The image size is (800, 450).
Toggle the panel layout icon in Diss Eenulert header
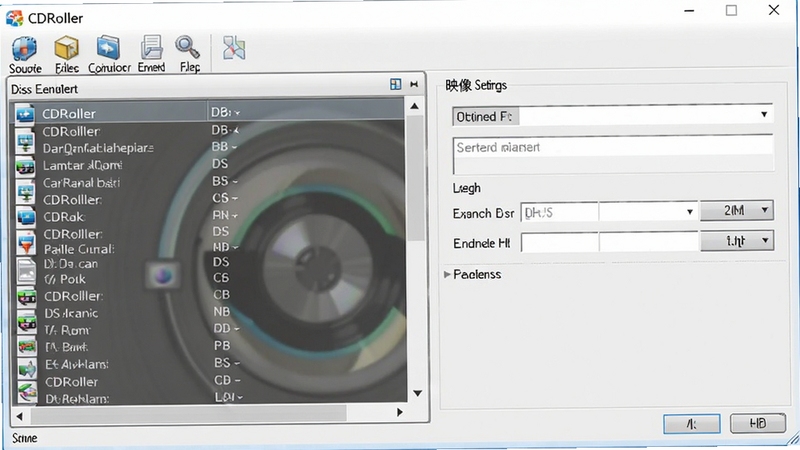[395, 84]
